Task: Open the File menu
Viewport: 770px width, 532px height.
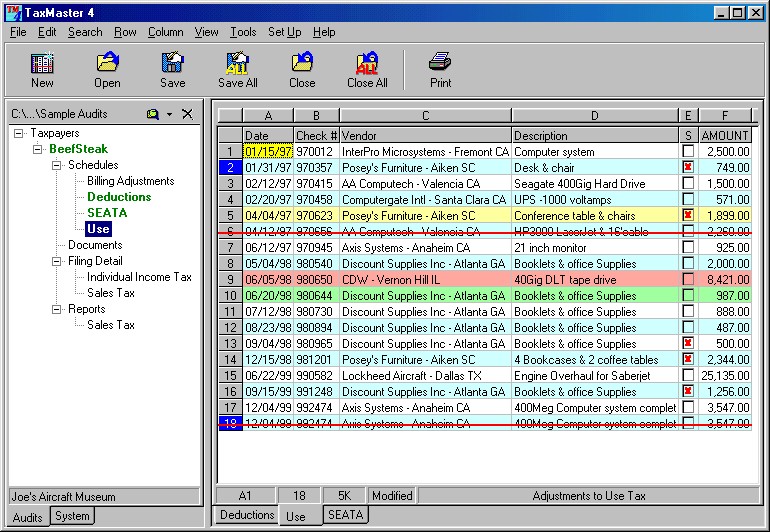Action: coord(18,32)
